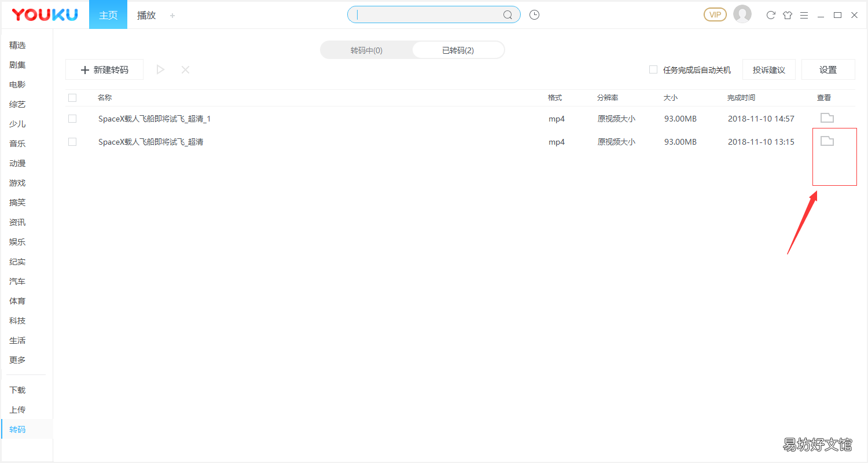Select the 已转码(2) tab
Screen dimensions: 868x463
[x=458, y=50]
